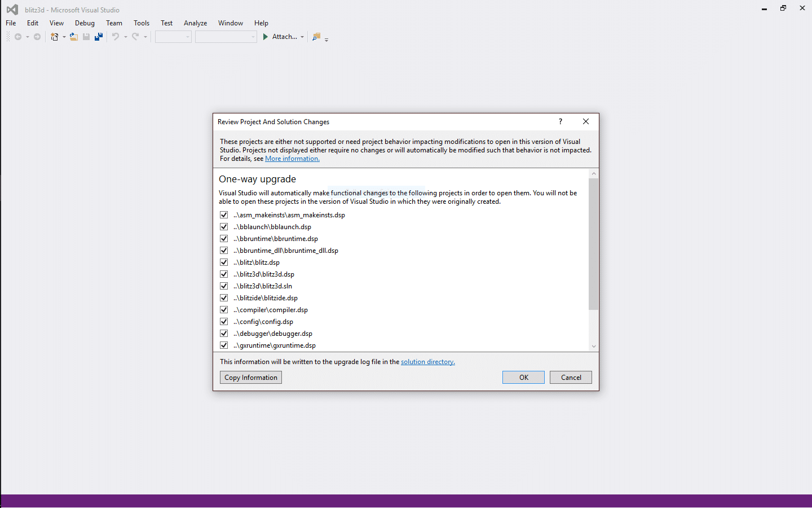
Task: Expand the Attach button dropdown arrow
Action: pyautogui.click(x=302, y=37)
